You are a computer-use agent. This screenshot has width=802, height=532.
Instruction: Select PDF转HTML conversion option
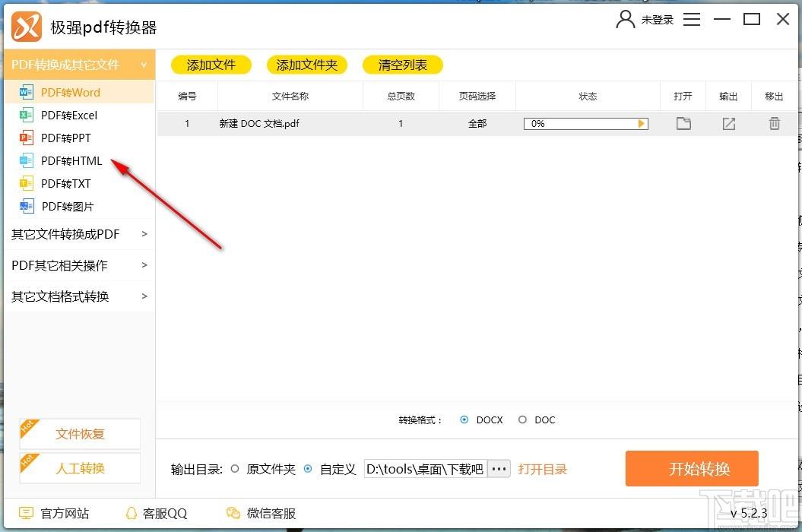coord(71,161)
